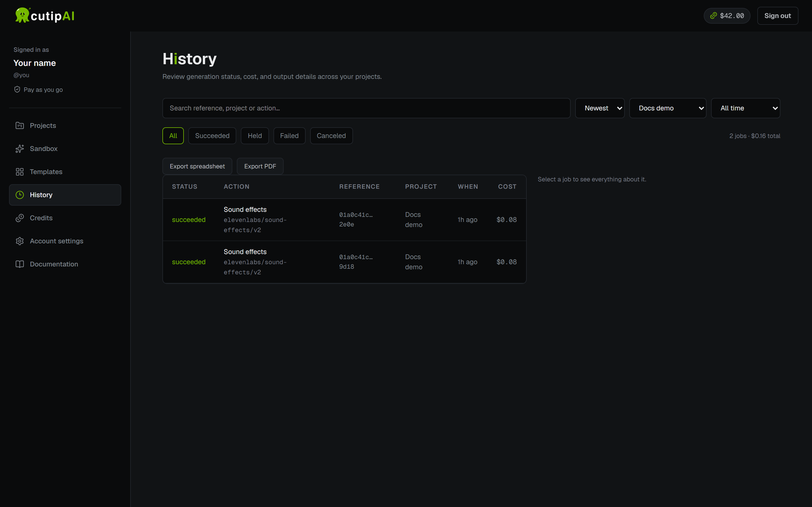Image resolution: width=812 pixels, height=507 pixels.
Task: Click Export spreadsheet button
Action: click(197, 166)
